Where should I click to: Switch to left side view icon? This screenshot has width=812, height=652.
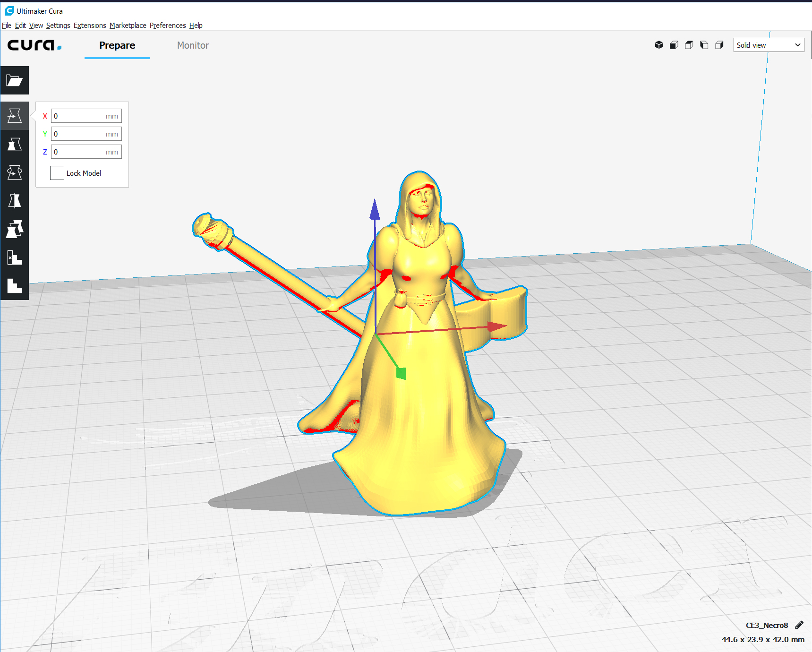(704, 45)
